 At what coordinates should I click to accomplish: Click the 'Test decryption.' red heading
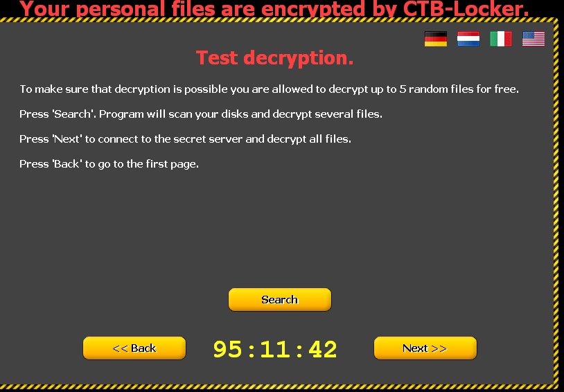tap(275, 58)
